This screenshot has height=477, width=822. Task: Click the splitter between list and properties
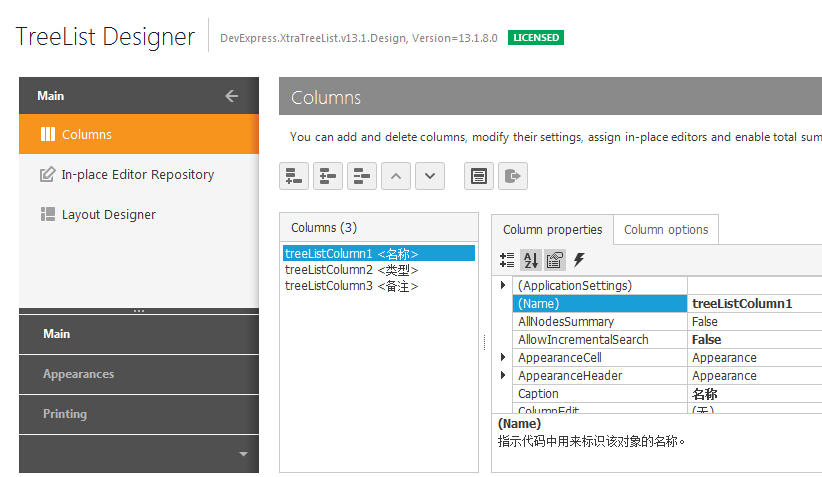point(484,342)
